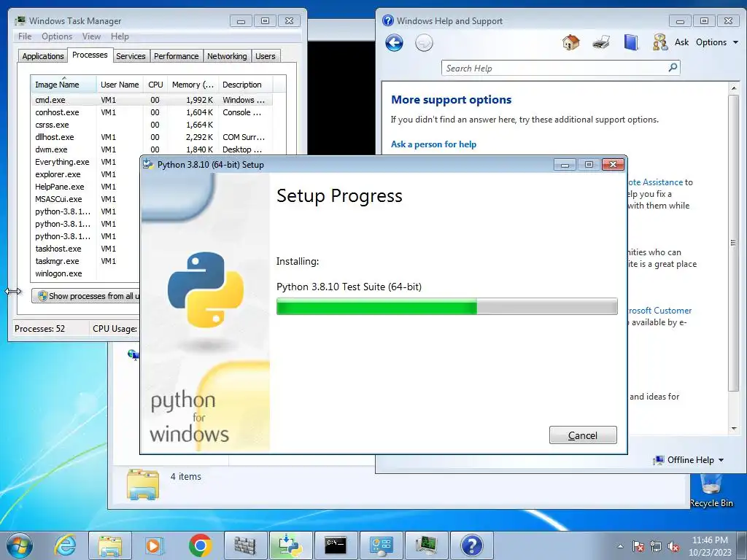
Task: Sort processes by Memory column
Action: [193, 85]
